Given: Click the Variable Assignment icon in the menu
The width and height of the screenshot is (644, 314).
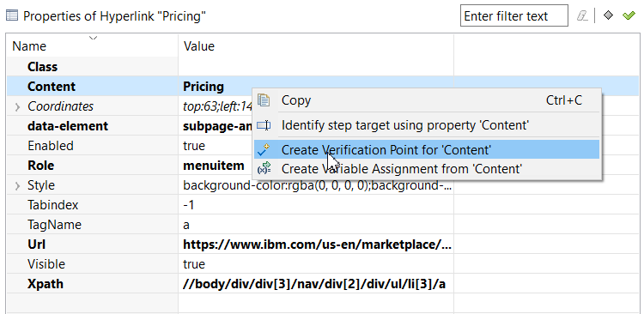Looking at the screenshot, I should coord(264,168).
